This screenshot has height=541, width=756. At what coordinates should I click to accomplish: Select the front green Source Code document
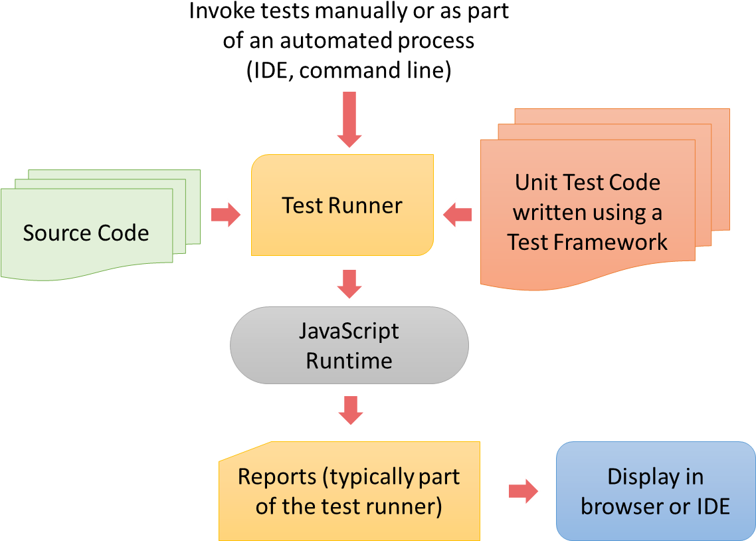tap(86, 233)
